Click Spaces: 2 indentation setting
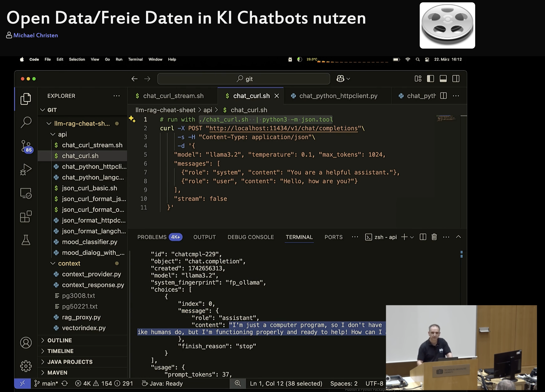 pyautogui.click(x=344, y=383)
